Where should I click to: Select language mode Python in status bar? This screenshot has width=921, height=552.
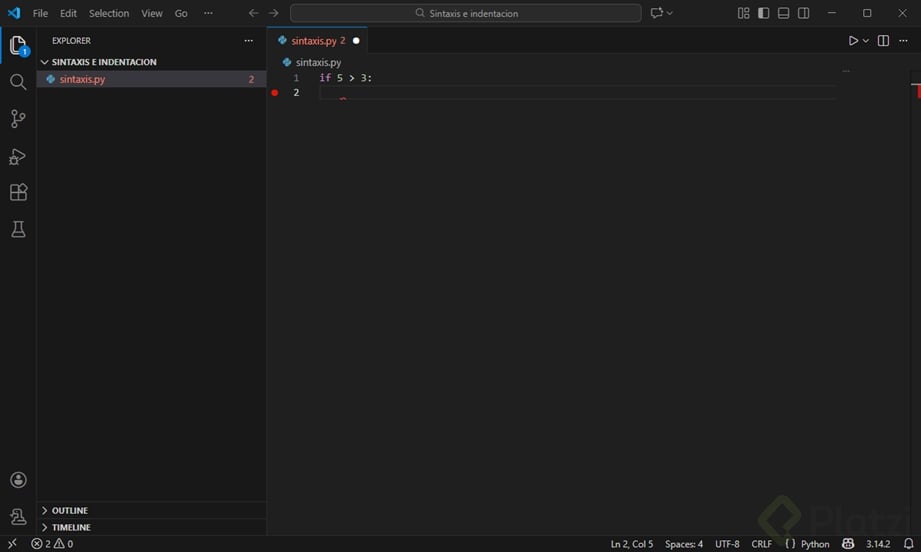click(x=815, y=544)
